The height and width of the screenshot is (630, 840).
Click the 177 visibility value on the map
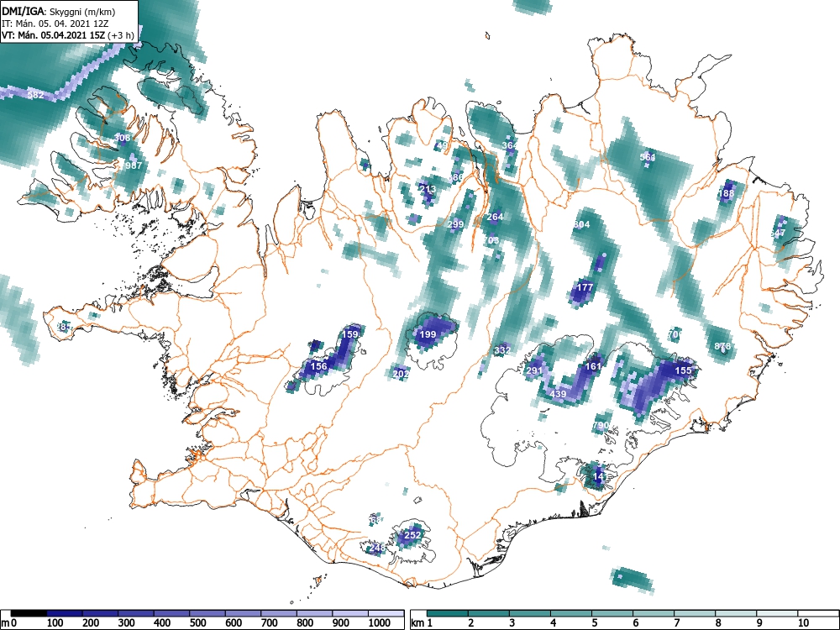[585, 287]
